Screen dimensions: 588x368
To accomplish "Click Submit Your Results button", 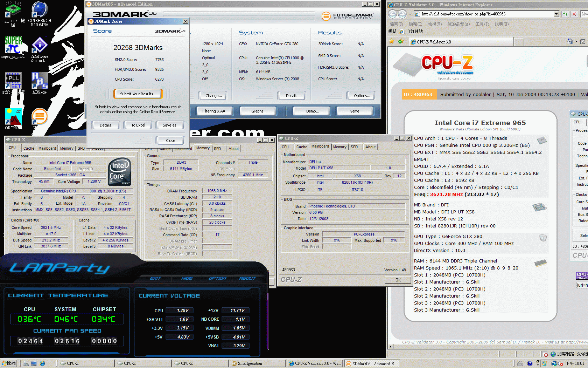I will click(138, 94).
